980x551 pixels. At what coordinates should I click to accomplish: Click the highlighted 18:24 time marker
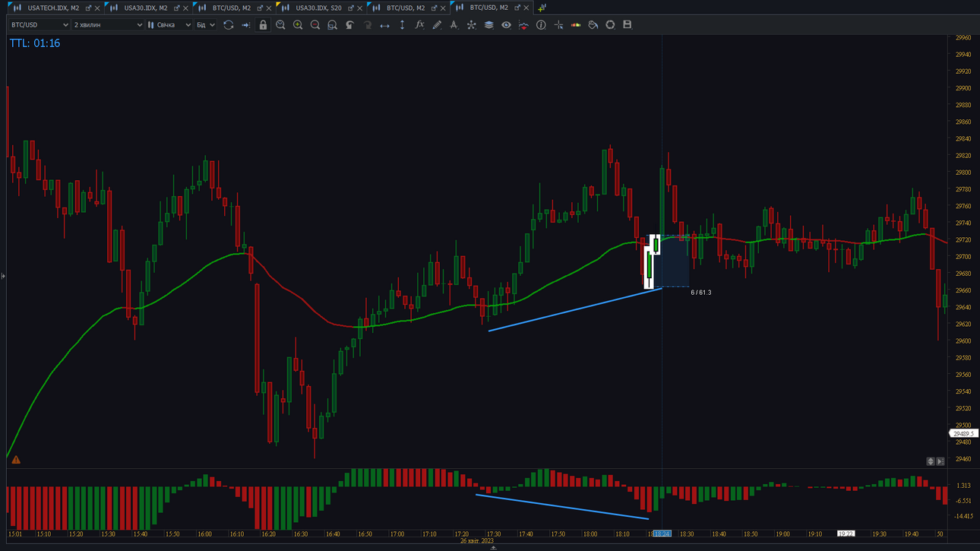(662, 534)
